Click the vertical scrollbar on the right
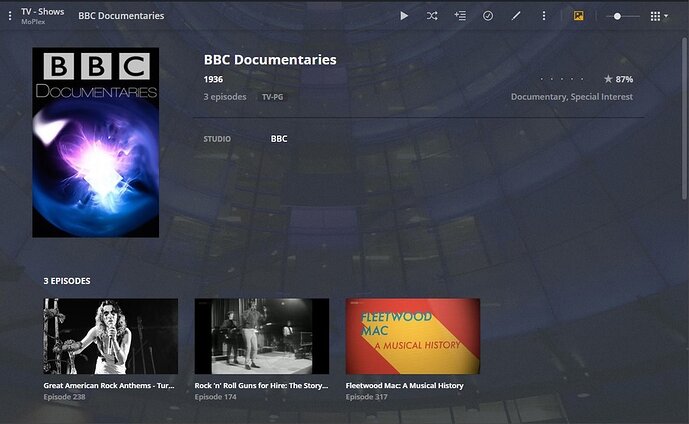This screenshot has height=424, width=689. pyautogui.click(x=684, y=119)
